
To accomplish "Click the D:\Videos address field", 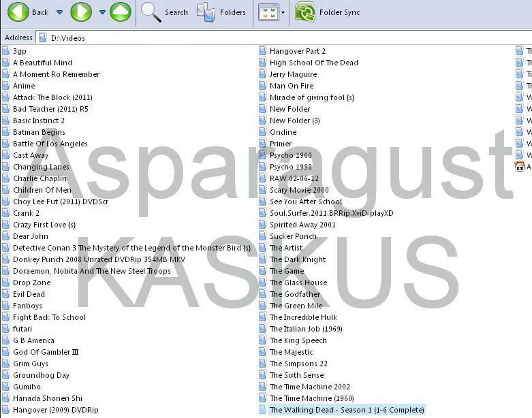I will [284, 37].
